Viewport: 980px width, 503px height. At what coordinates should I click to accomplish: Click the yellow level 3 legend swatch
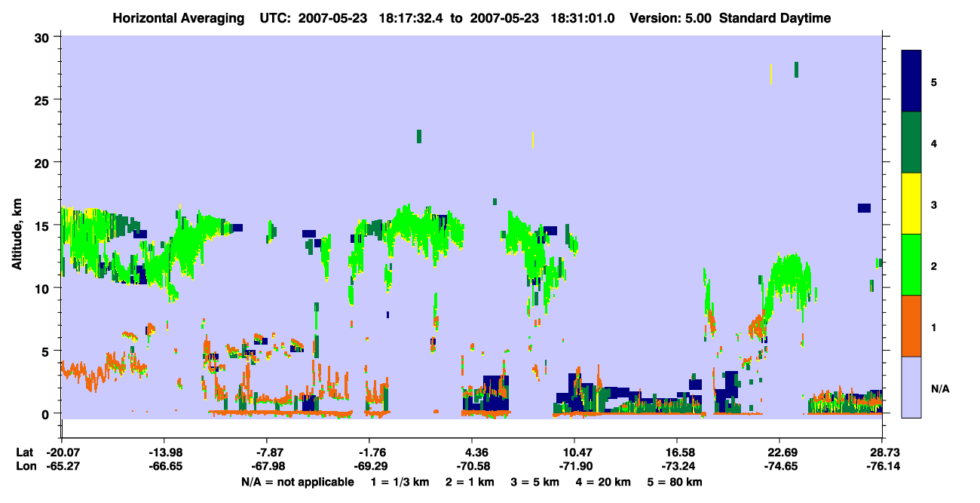tap(911, 204)
